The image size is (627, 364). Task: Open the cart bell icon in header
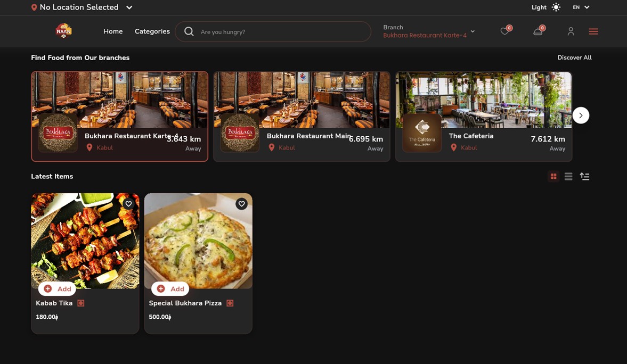538,31
